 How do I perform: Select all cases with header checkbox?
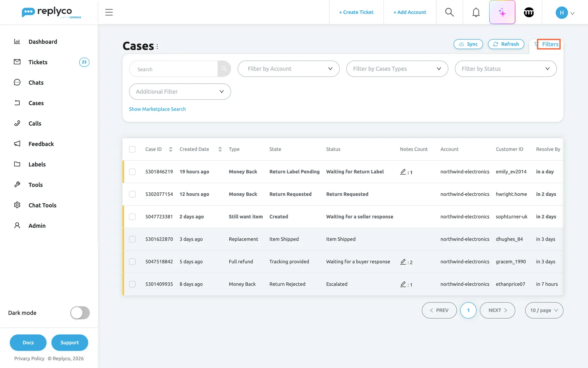click(132, 149)
